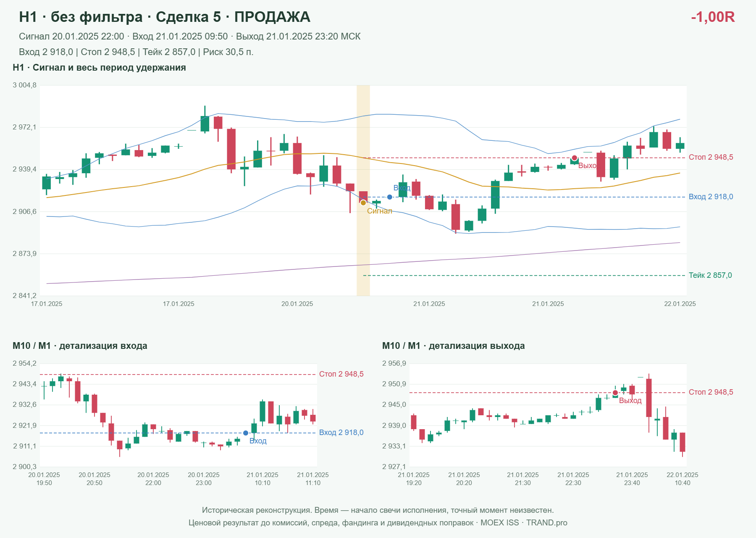The height and width of the screenshot is (538, 756).
Task: Click the 2 906,6 price axis label
Action: [x=25, y=211]
